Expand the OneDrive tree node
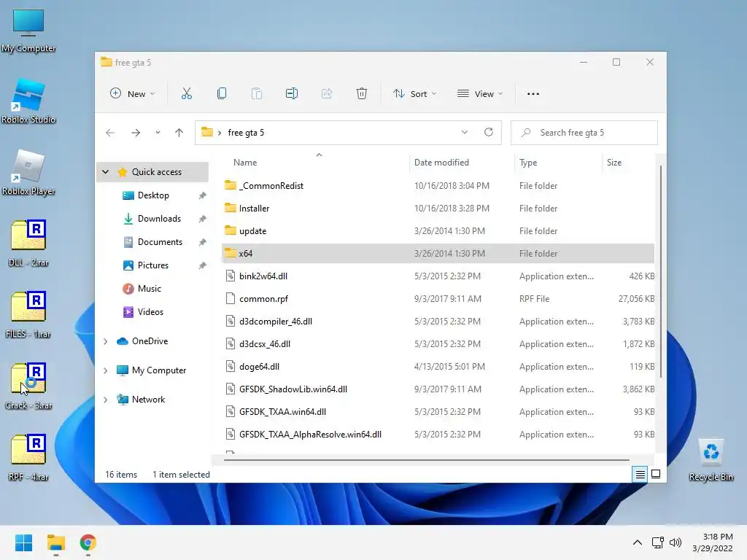Image resolution: width=747 pixels, height=560 pixels. (x=106, y=341)
